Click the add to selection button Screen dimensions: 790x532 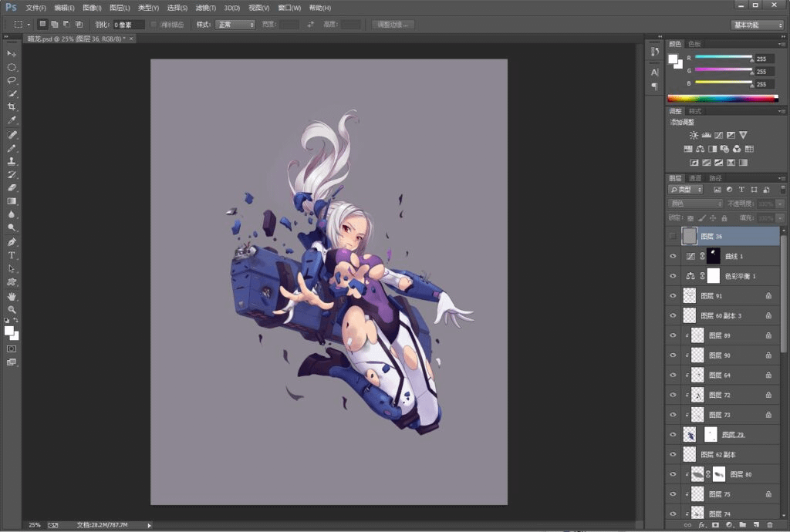55,24
